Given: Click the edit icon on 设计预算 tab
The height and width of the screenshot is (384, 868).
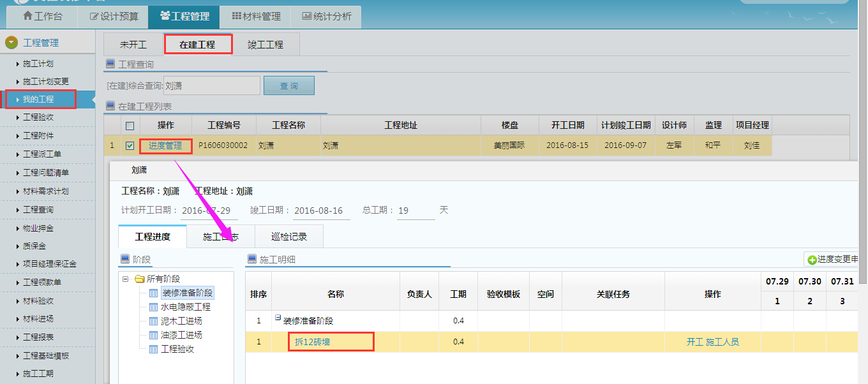Looking at the screenshot, I should (94, 17).
